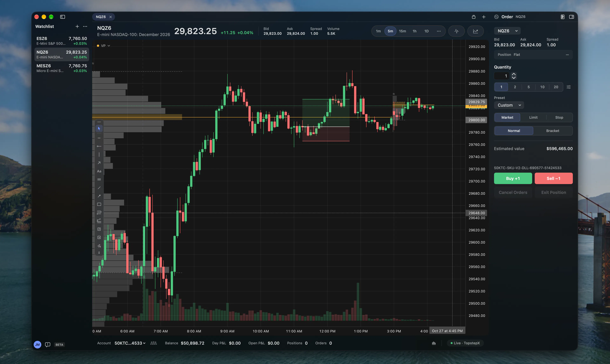The width and height of the screenshot is (610, 364).
Task: Open the feedback chat bubble icon
Action: click(48, 345)
